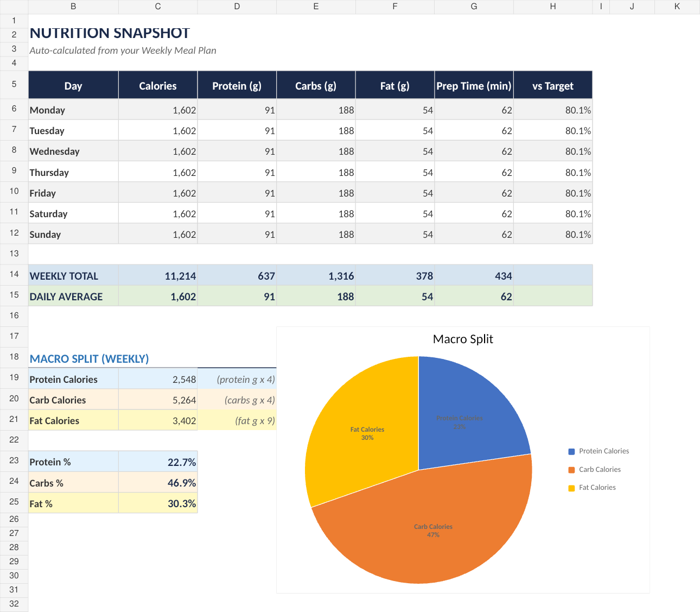Click Fat Calories yellow legend swatch
Screen dimensions: 700x612
click(x=571, y=488)
